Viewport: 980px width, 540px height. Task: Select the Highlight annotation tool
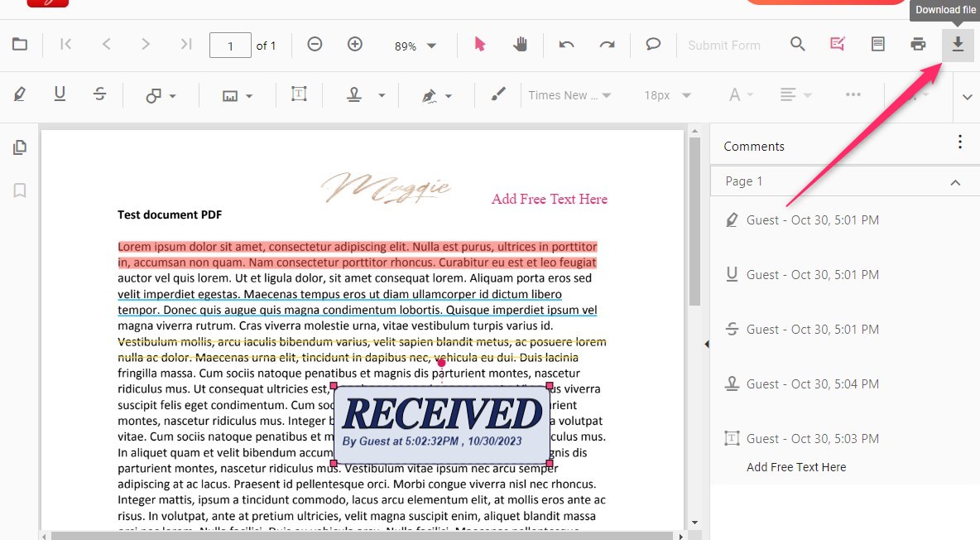[21, 94]
